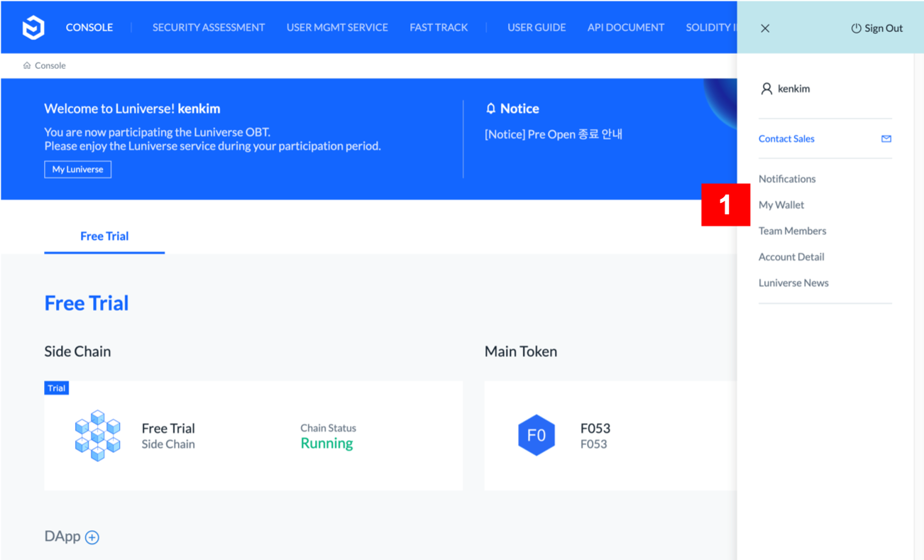Click the kenkim user profile icon
924x560 pixels.
(x=766, y=89)
